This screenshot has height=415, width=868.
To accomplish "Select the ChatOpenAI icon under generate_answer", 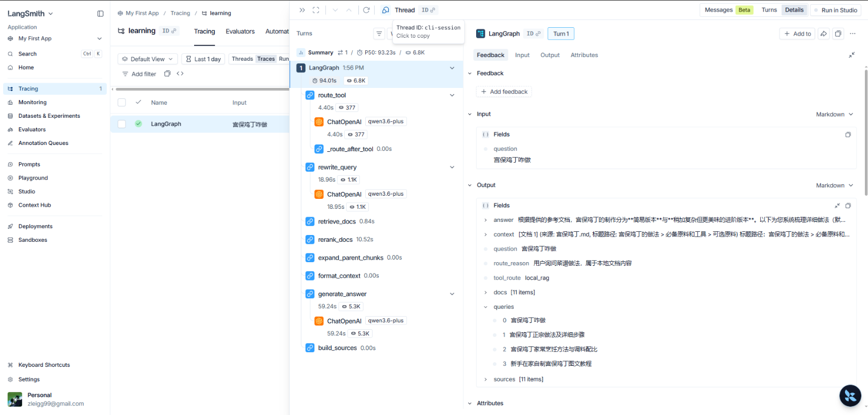I will (319, 321).
